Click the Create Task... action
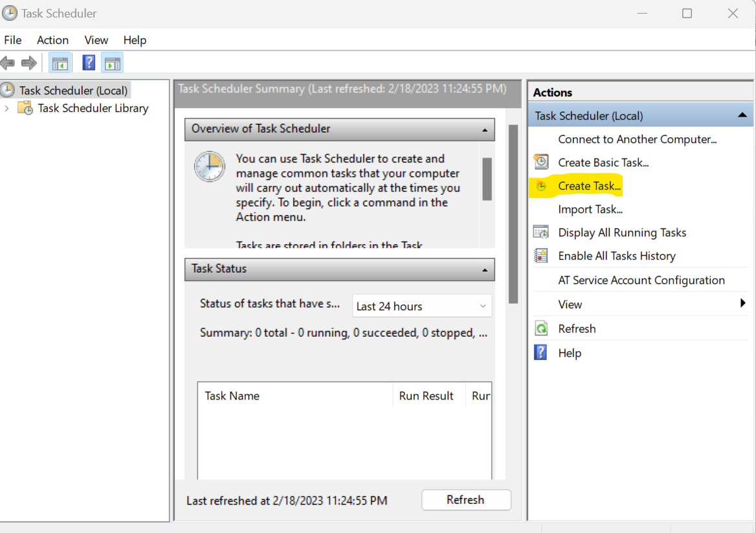This screenshot has width=756, height=533. [589, 186]
